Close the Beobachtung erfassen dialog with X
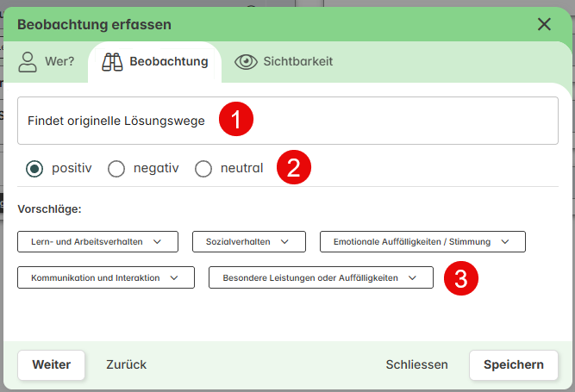This screenshot has width=575, height=392. click(544, 24)
